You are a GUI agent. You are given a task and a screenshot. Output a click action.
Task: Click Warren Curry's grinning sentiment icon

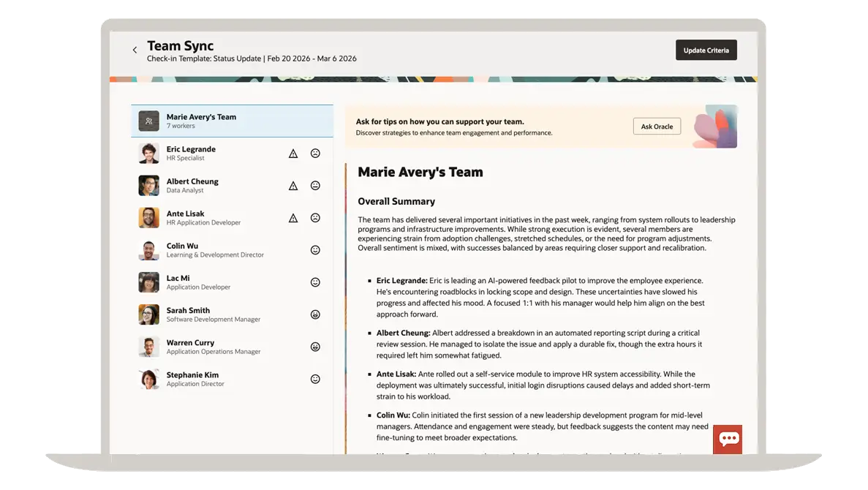coord(315,347)
